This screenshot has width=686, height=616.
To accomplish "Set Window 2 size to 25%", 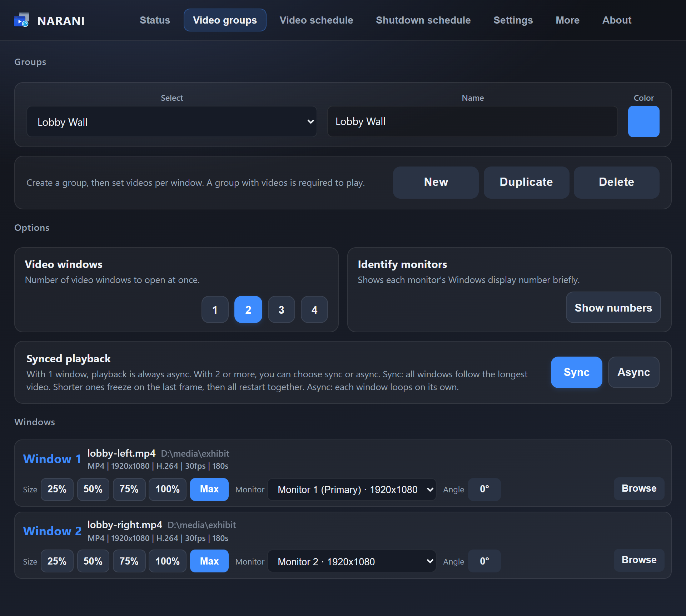I will pyautogui.click(x=57, y=561).
